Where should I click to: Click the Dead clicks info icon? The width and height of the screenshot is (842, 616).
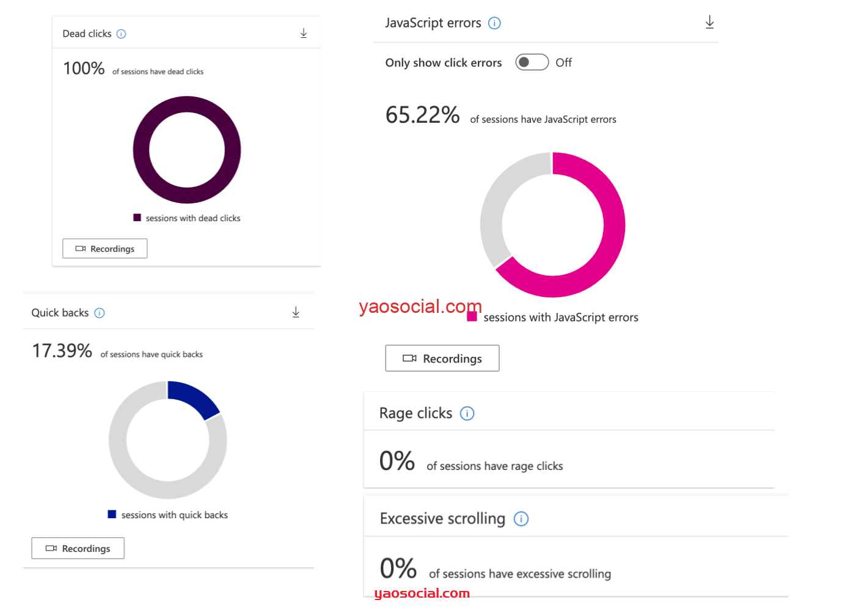pyautogui.click(x=121, y=34)
